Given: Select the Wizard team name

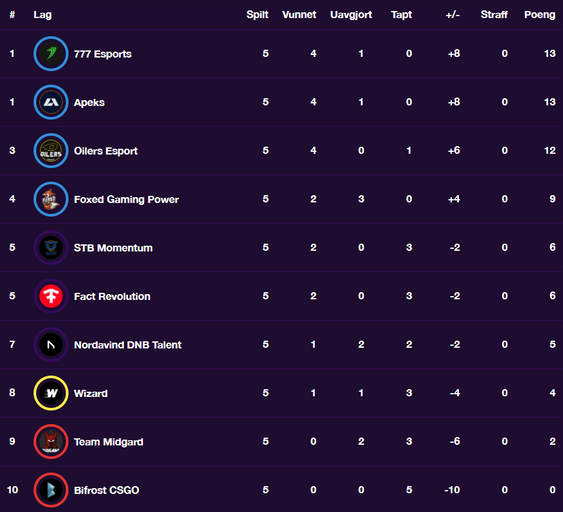Looking at the screenshot, I should click(90, 393).
